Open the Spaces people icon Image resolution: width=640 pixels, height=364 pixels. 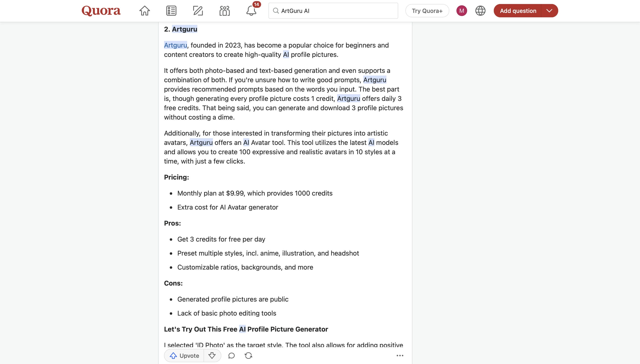click(224, 11)
